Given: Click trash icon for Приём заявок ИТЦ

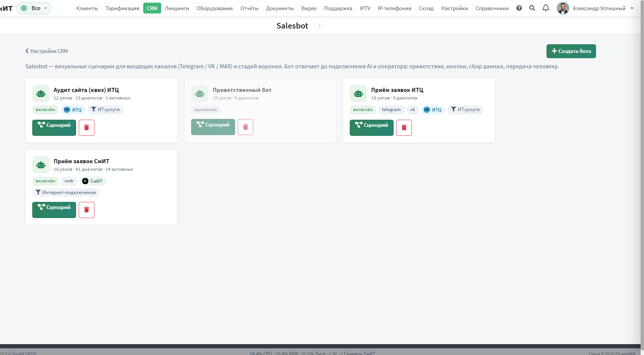Looking at the screenshot, I should [404, 128].
